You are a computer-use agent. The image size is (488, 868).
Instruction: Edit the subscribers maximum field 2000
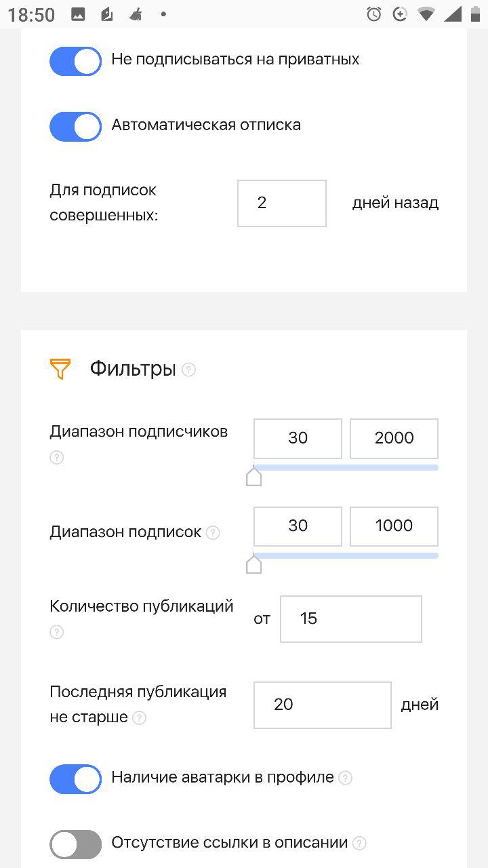pyautogui.click(x=394, y=439)
